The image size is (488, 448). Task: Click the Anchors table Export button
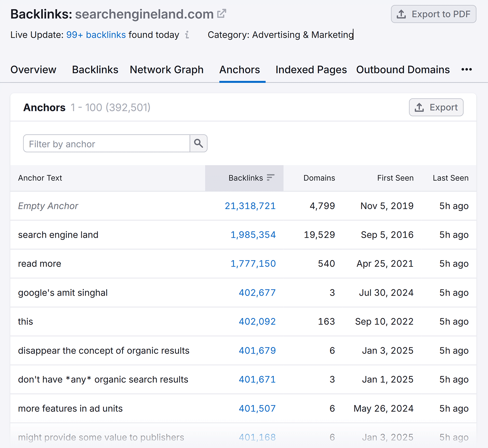pyautogui.click(x=436, y=107)
